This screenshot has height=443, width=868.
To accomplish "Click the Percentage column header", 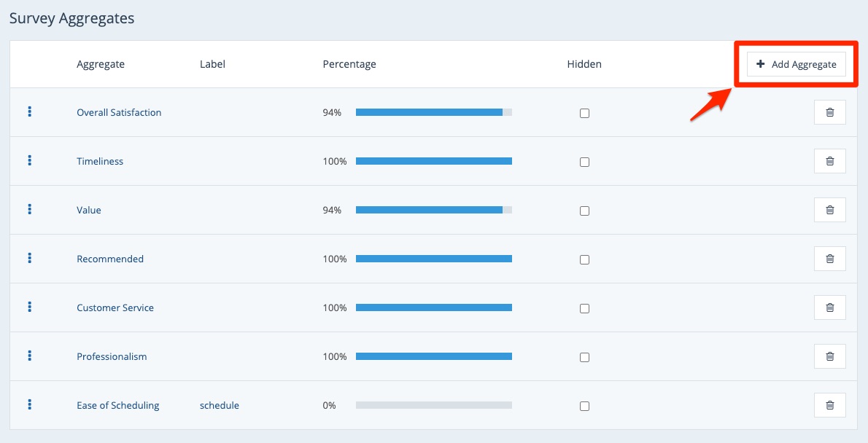I will click(x=349, y=64).
